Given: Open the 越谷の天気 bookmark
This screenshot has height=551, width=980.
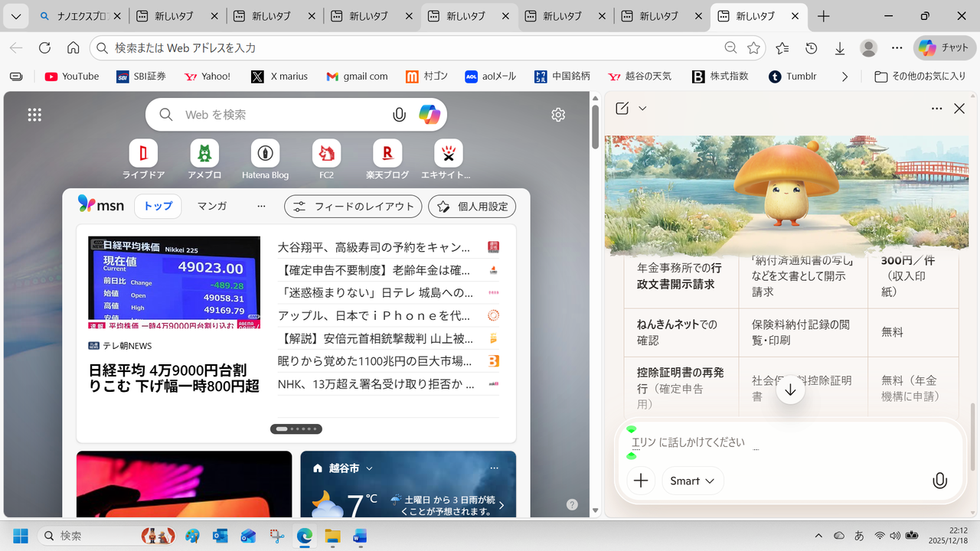Looking at the screenshot, I should [x=639, y=77].
